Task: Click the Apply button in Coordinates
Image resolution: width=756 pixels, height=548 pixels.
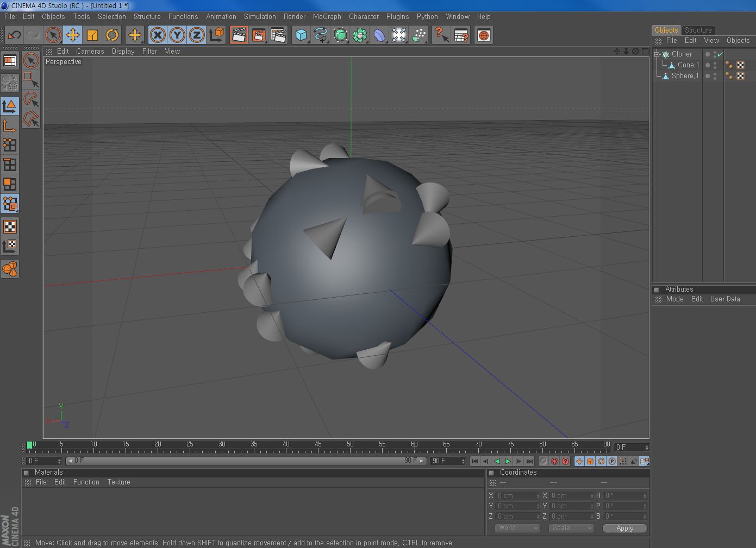Action: 625,528
